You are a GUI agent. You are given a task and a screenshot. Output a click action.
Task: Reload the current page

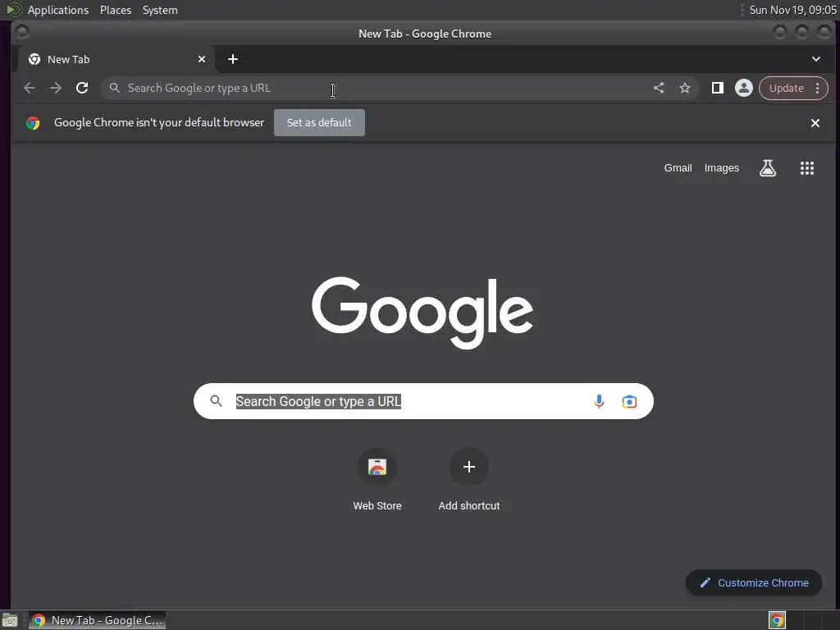pyautogui.click(x=82, y=88)
